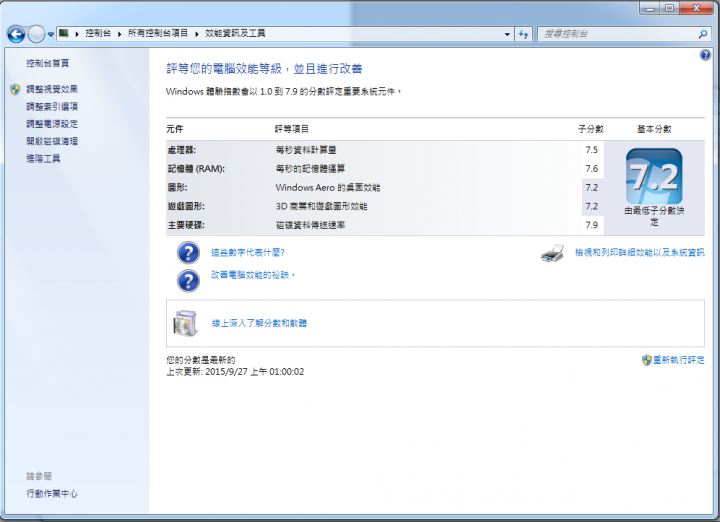Open 線上深入了解分數和軟體 link
Viewport: 720px width, 522px height.
coord(259,323)
